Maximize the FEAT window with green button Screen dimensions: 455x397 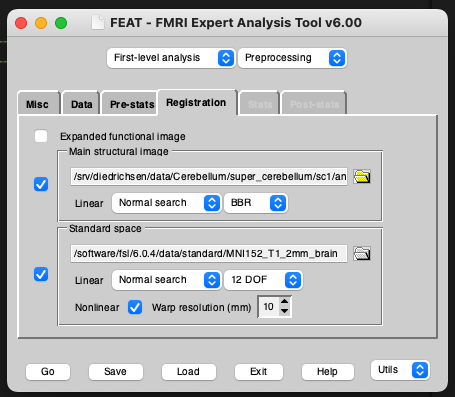pyautogui.click(x=61, y=23)
